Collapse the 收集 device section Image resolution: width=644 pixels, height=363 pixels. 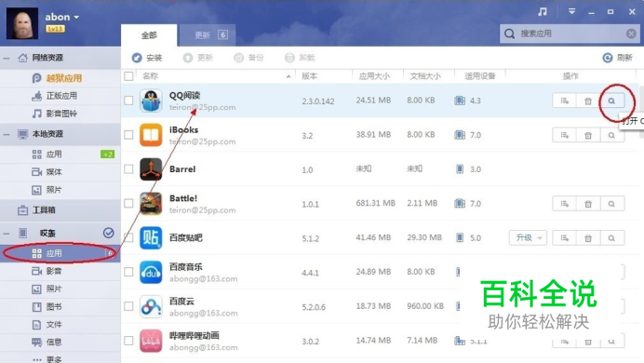[7, 234]
